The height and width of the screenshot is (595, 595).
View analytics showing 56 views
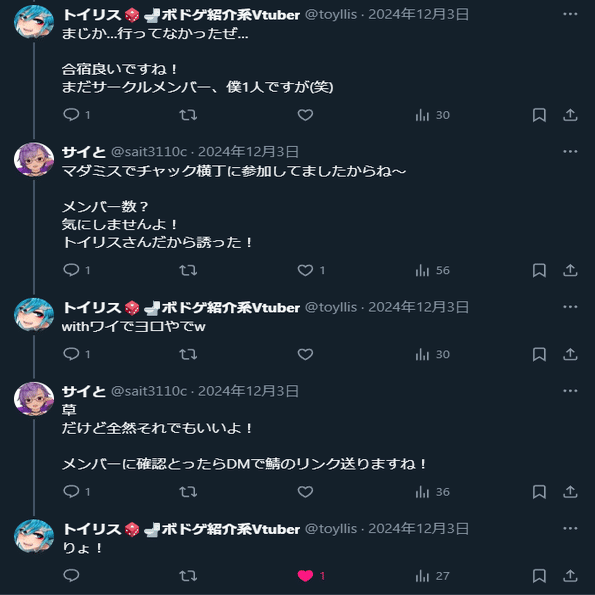click(432, 270)
